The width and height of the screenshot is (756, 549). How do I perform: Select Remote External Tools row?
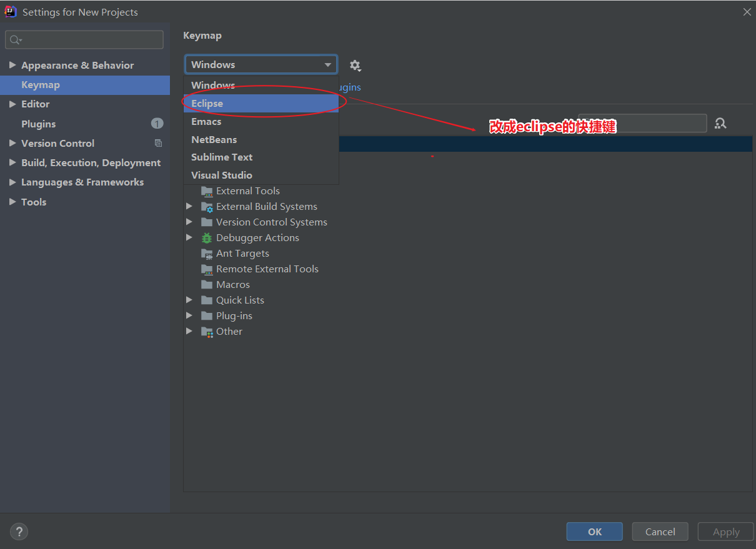[467, 269]
